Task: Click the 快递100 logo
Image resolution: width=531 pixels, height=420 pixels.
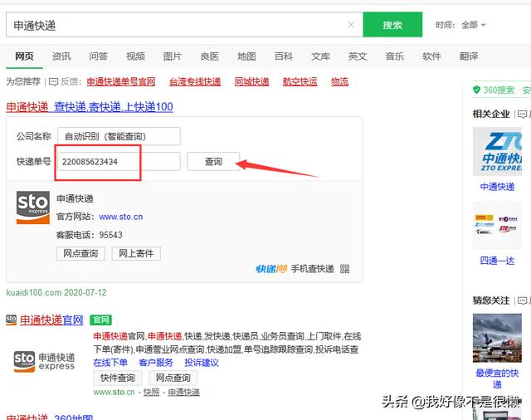Action: click(271, 269)
